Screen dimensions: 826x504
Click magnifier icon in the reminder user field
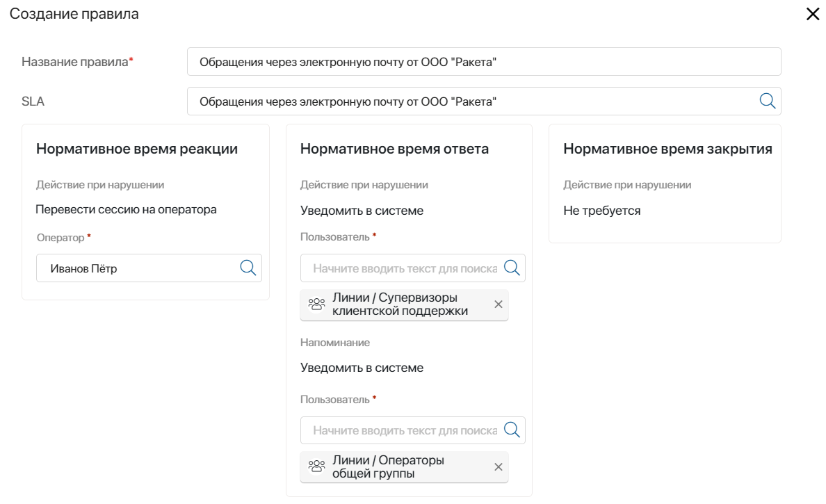pyautogui.click(x=512, y=430)
